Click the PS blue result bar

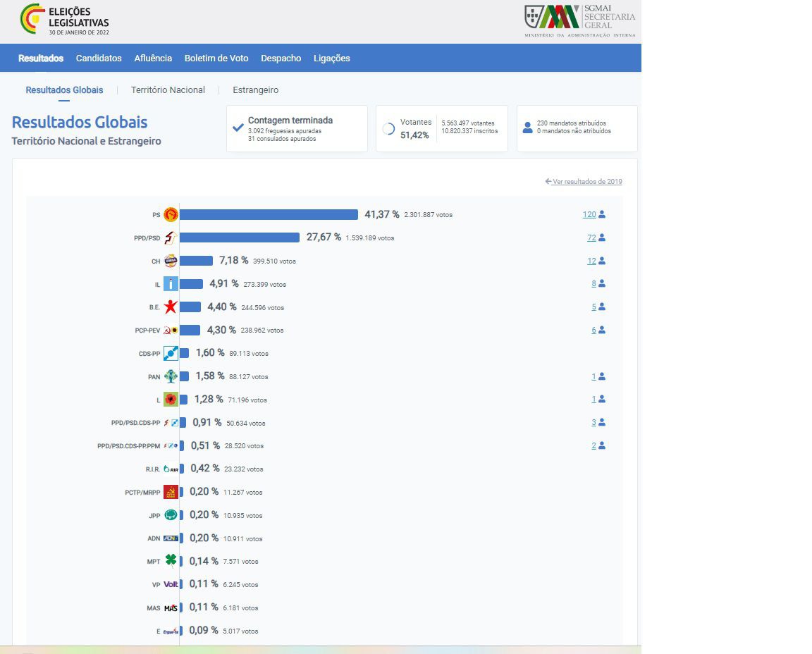pos(269,215)
